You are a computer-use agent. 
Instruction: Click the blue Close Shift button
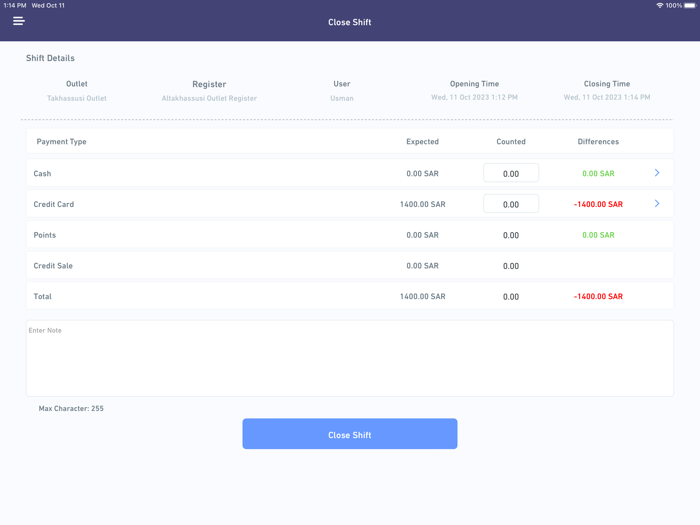pos(350,434)
